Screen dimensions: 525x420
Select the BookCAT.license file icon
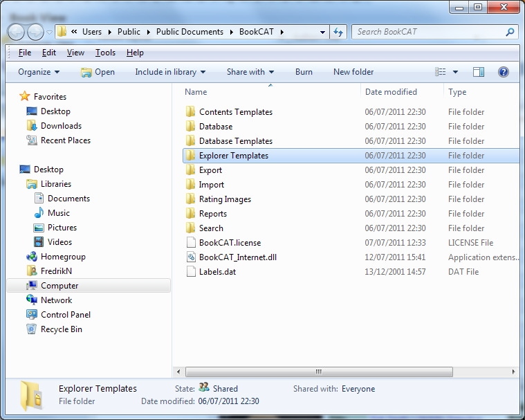pyautogui.click(x=191, y=242)
